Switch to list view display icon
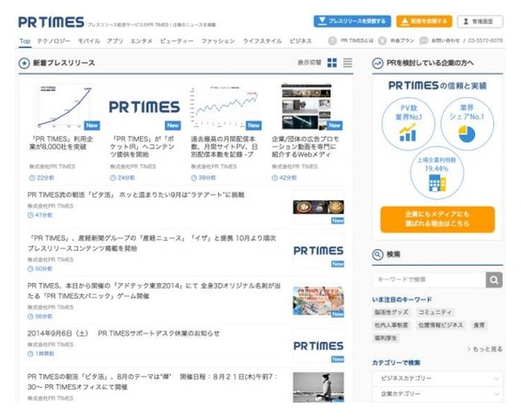 pos(347,62)
